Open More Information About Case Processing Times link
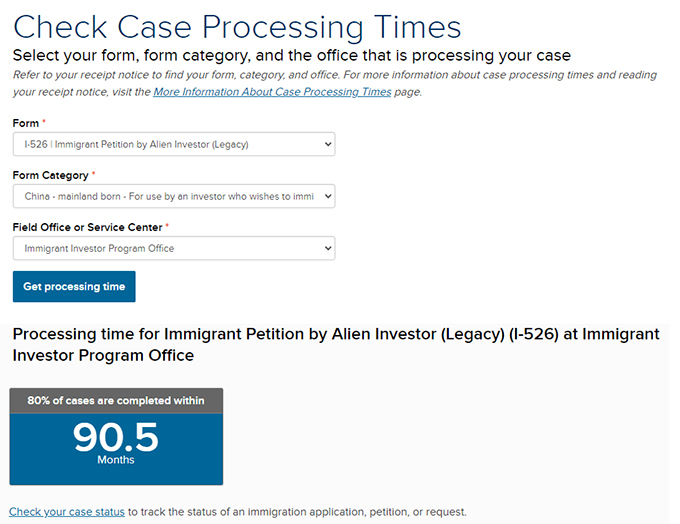Screen dimensions: 680x524 point(272,92)
